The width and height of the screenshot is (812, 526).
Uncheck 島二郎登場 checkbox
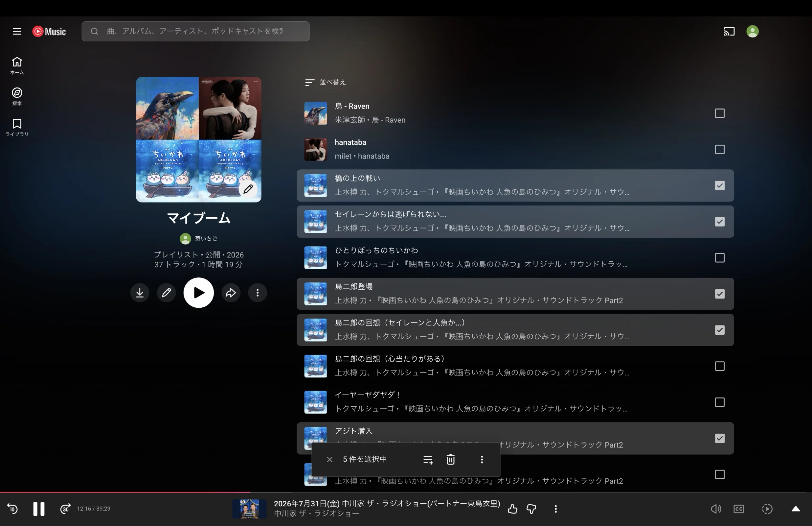point(720,294)
